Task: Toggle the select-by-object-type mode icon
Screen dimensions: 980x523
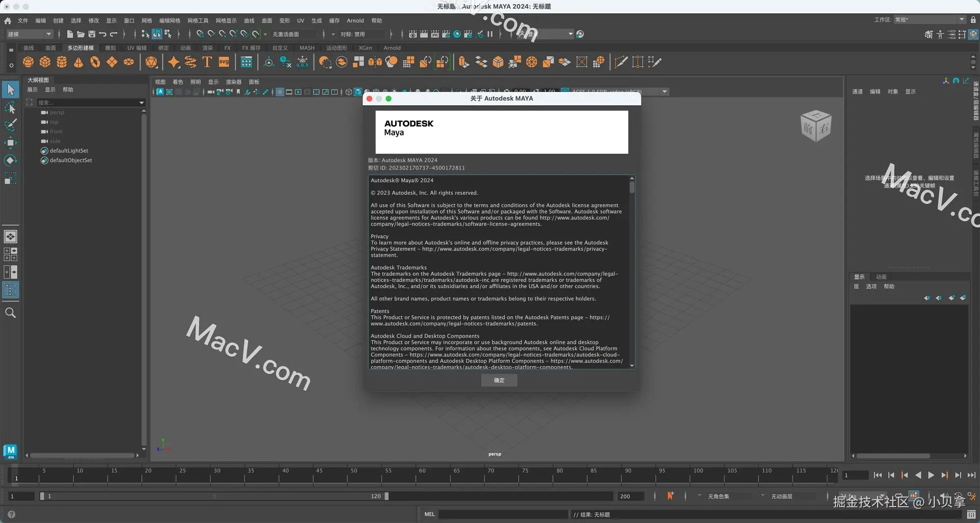Action: [157, 34]
